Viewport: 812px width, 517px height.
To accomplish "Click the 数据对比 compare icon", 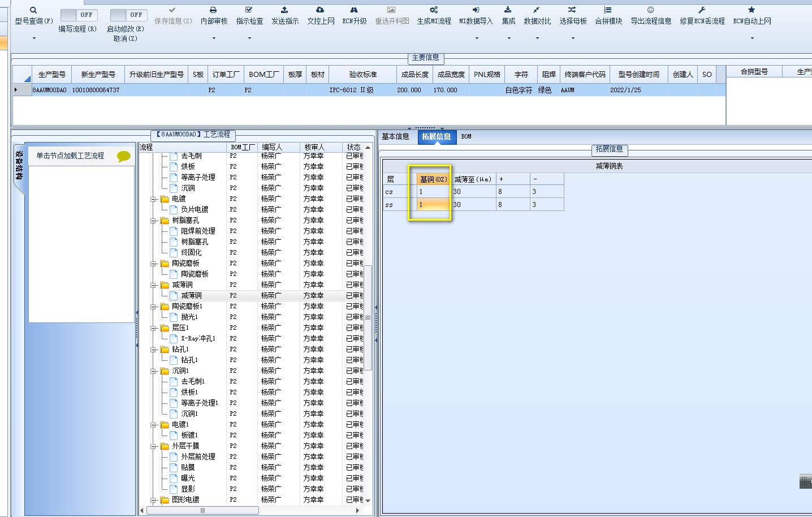I will coord(537,10).
